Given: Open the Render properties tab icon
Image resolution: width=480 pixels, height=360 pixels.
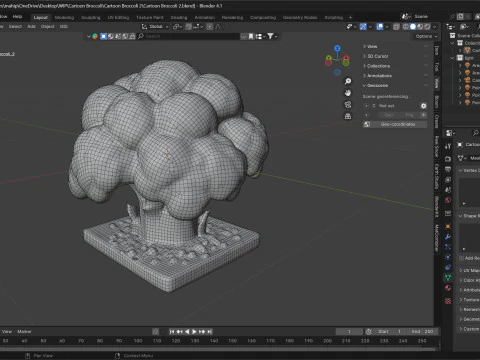Looking at the screenshot, I should tap(448, 159).
